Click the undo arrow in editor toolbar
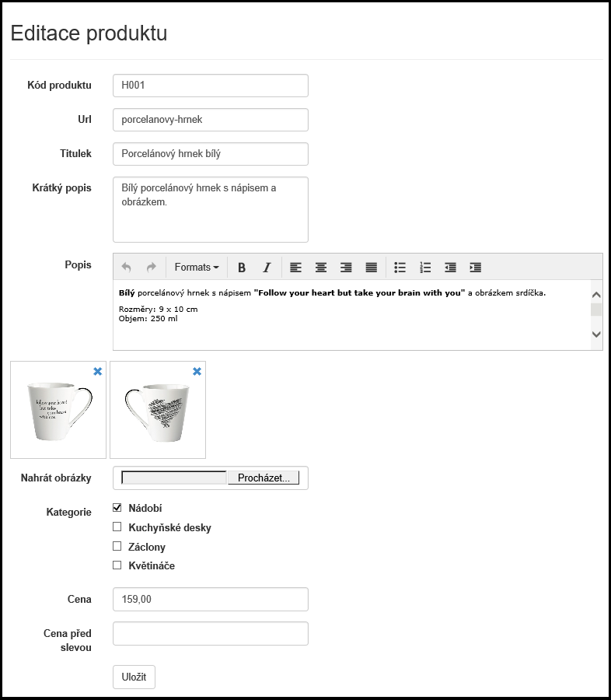 click(127, 267)
